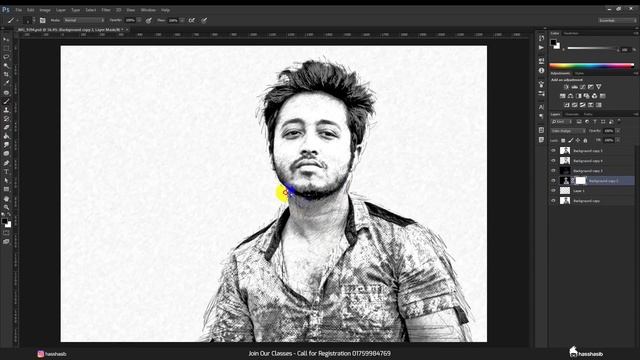Screen dimensions: 640x360
Task: Select the Blur tool
Action: [6, 145]
